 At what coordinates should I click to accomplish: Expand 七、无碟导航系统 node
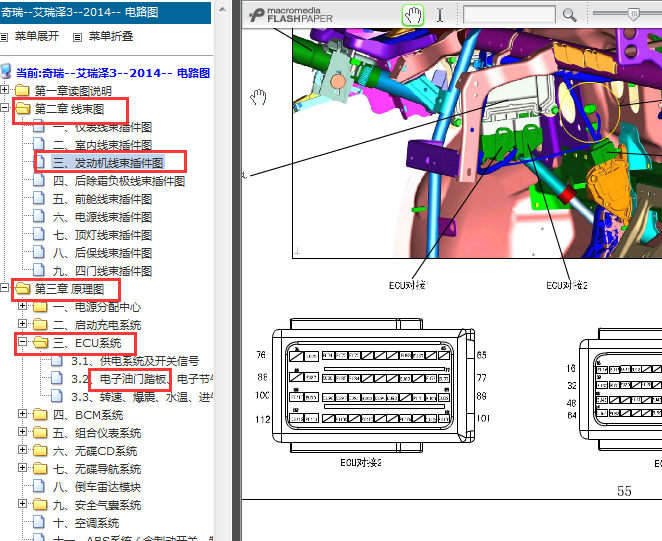coord(22,468)
